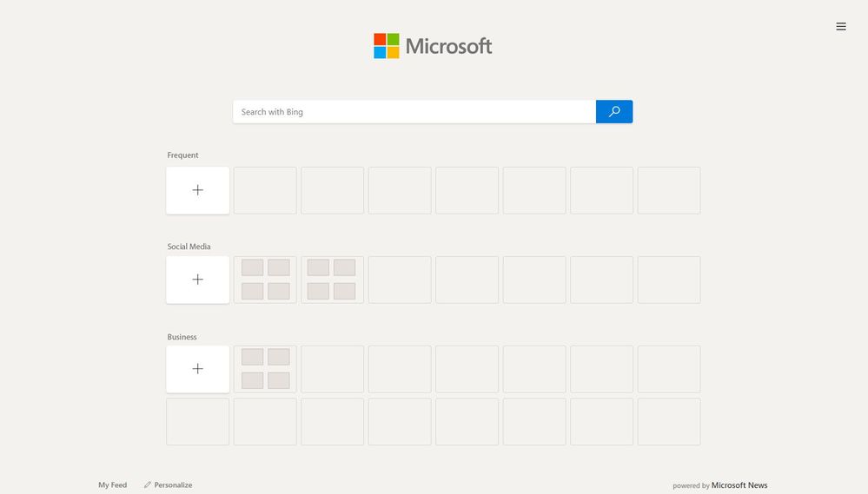Add a site in the Frequent section
This screenshot has height=494, width=868.
tap(197, 190)
